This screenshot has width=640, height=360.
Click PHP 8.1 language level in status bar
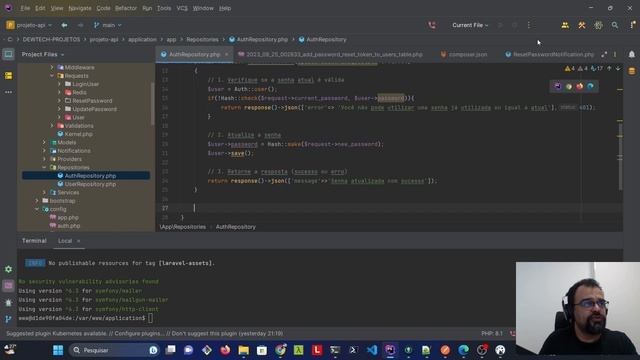492,333
